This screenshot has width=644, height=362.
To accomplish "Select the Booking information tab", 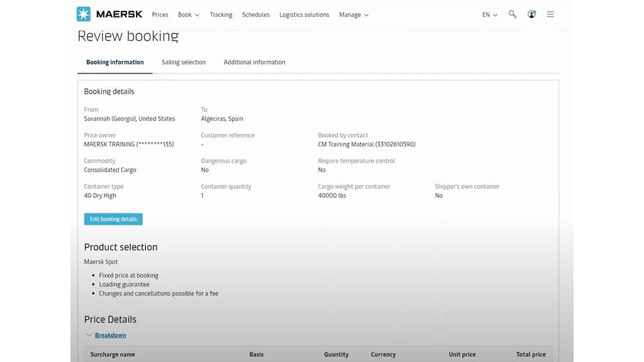I will [114, 62].
